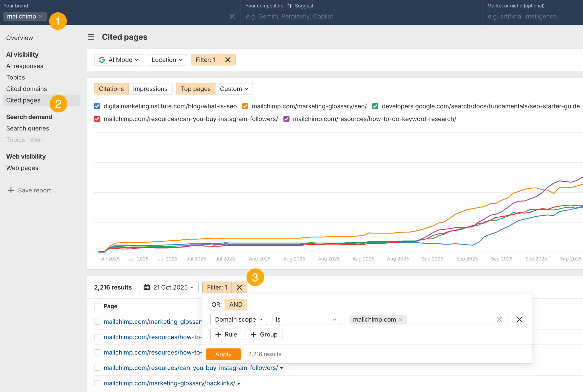Open the Location dropdown
583x392 pixels.
pos(167,60)
